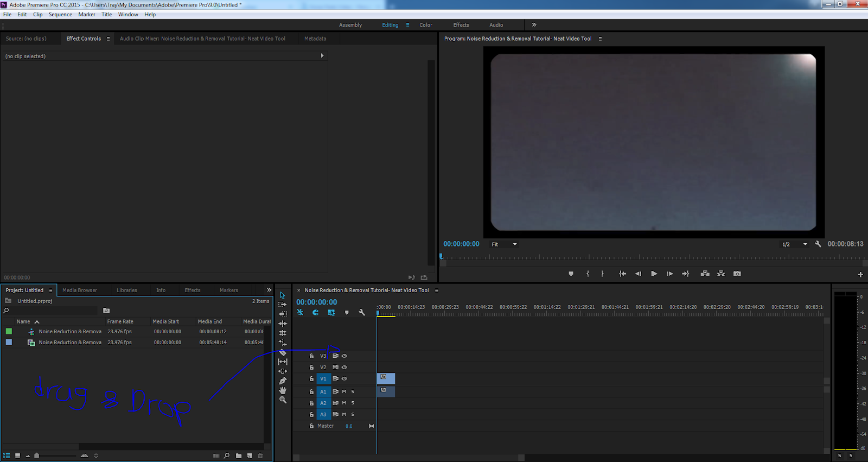Toggle V1 track output eye

point(344,379)
